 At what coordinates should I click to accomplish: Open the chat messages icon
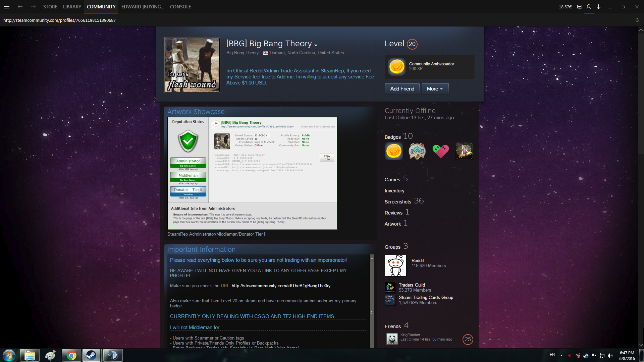click(579, 7)
